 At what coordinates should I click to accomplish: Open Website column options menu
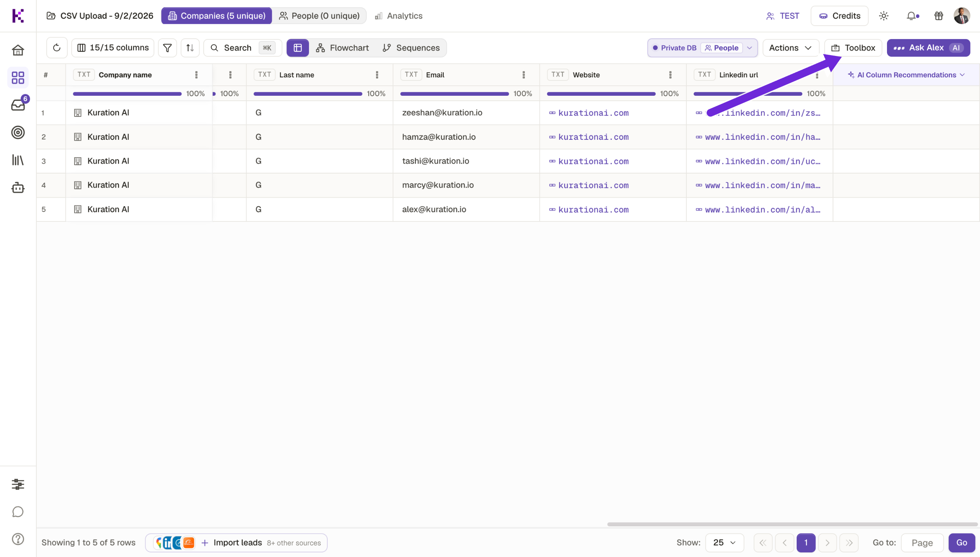click(x=670, y=75)
